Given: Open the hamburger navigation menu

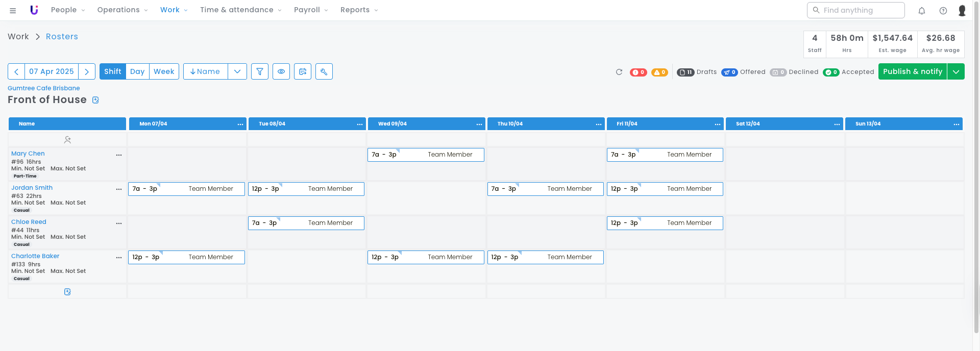Looking at the screenshot, I should (13, 10).
